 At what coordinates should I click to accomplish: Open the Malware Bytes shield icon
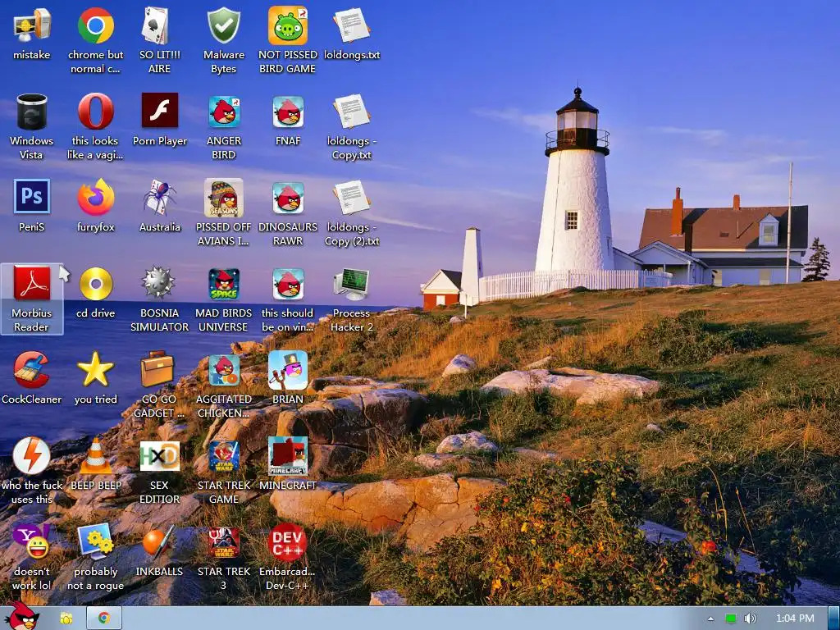[223, 25]
